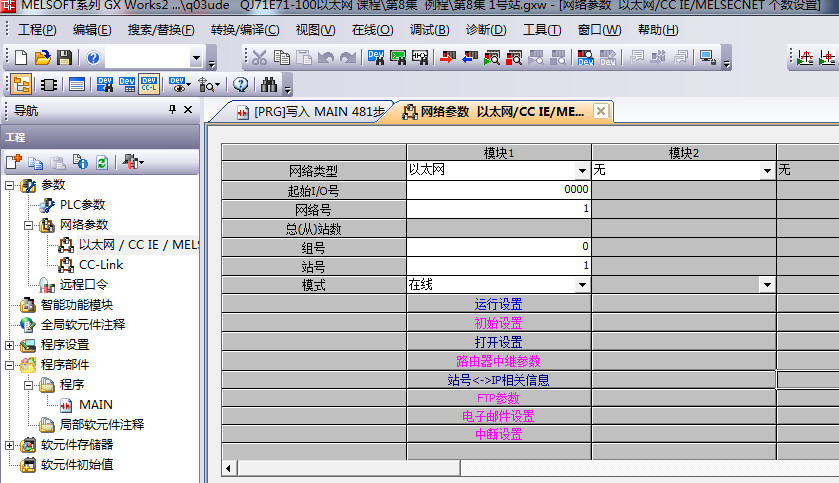Copy selection using the main toolbar copy icon

281,57
